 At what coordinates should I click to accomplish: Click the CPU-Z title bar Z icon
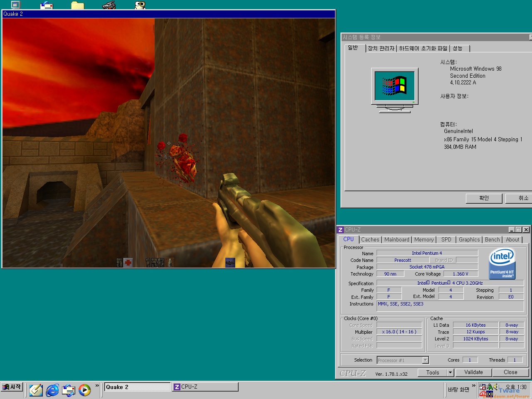pyautogui.click(x=340, y=229)
